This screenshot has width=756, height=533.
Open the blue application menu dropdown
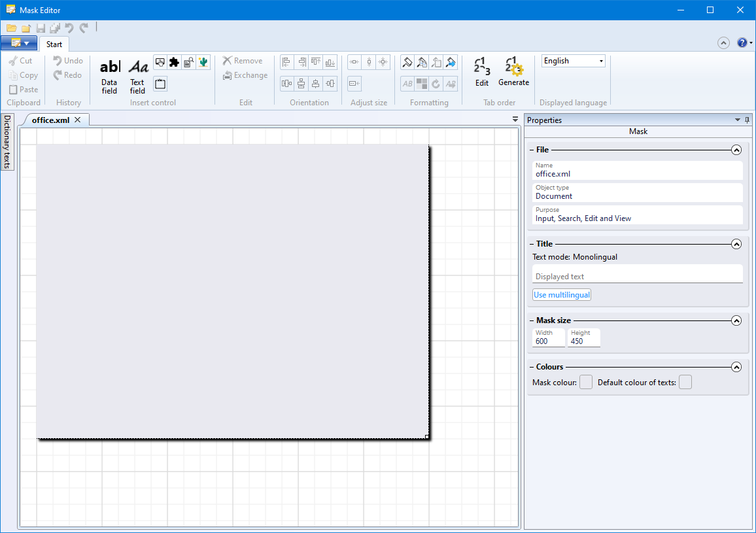coord(19,43)
